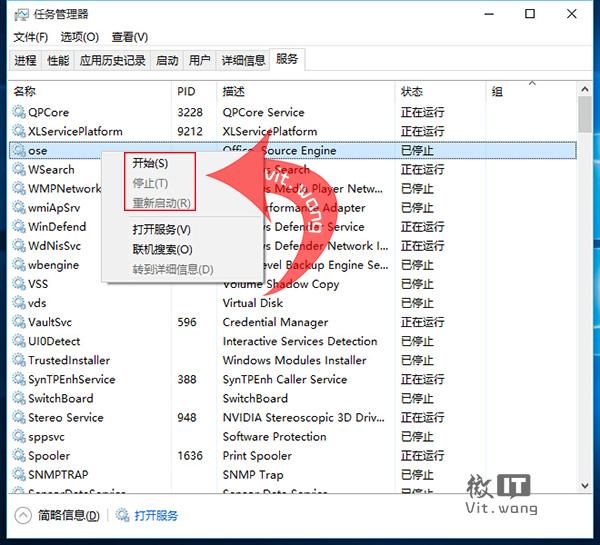This screenshot has width=600, height=545.
Task: Select the 服务 tab
Action: (287, 59)
